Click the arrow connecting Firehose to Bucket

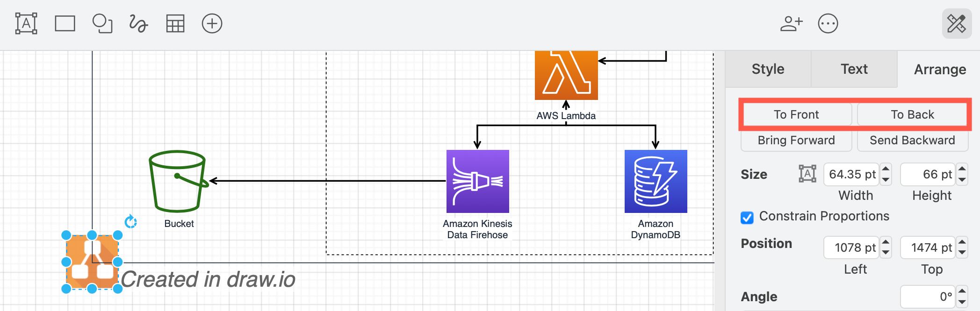pyautogui.click(x=327, y=181)
